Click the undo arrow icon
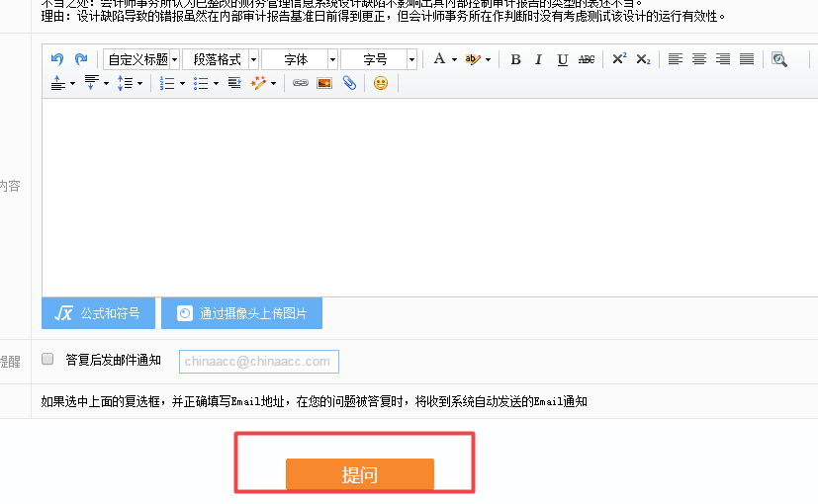 pos(57,59)
